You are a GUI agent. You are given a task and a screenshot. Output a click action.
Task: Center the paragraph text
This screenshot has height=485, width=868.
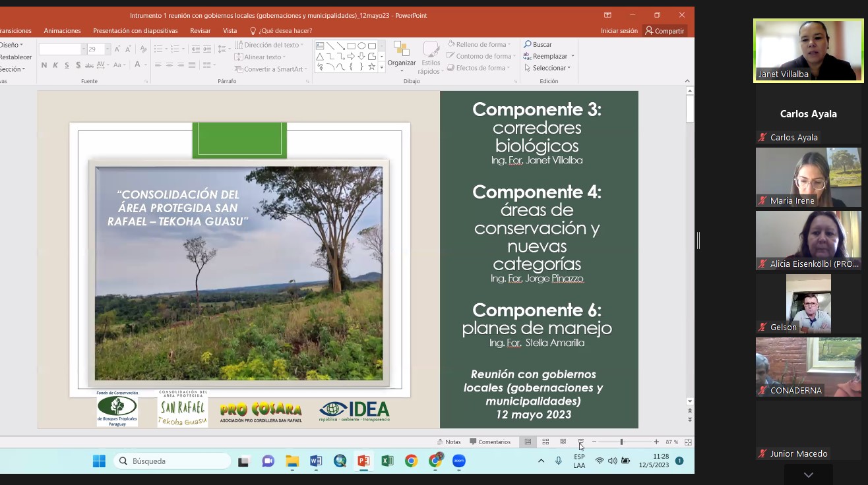pyautogui.click(x=170, y=65)
